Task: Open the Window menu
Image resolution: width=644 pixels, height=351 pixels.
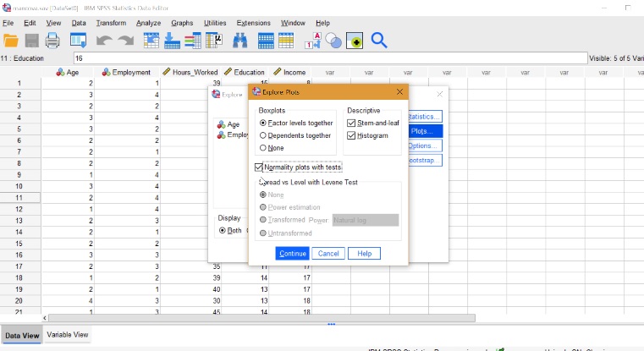Action: 293,23
